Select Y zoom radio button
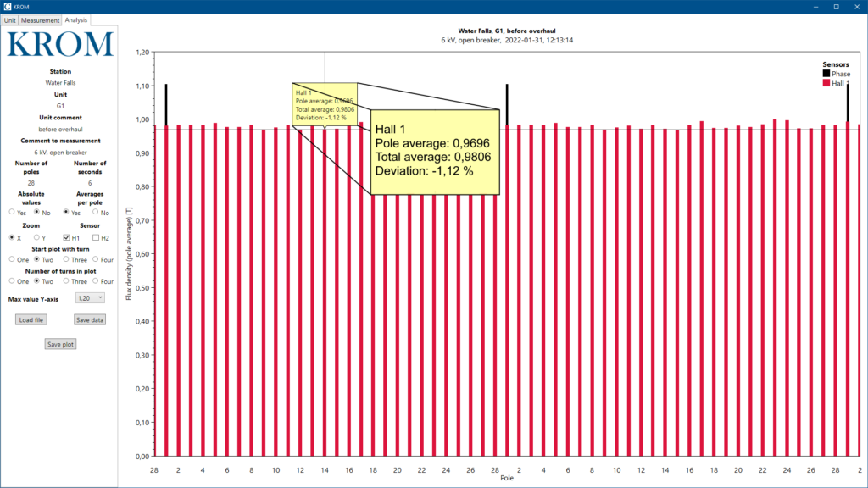This screenshot has height=488, width=868. [37, 238]
